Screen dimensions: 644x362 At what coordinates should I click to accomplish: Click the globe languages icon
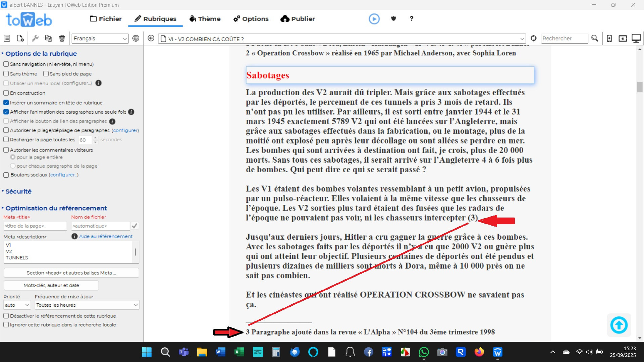click(x=136, y=38)
